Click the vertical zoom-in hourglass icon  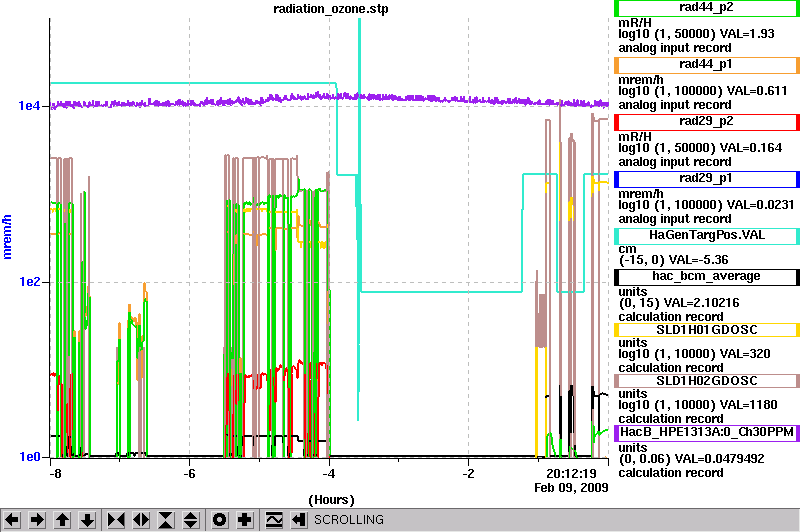coord(166,520)
